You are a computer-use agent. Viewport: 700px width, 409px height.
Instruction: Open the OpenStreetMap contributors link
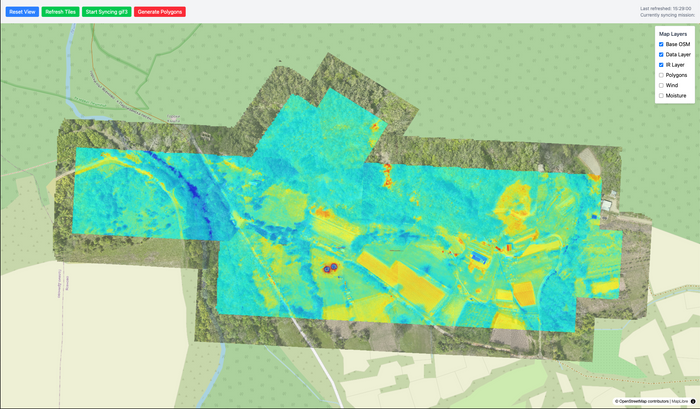click(647, 401)
